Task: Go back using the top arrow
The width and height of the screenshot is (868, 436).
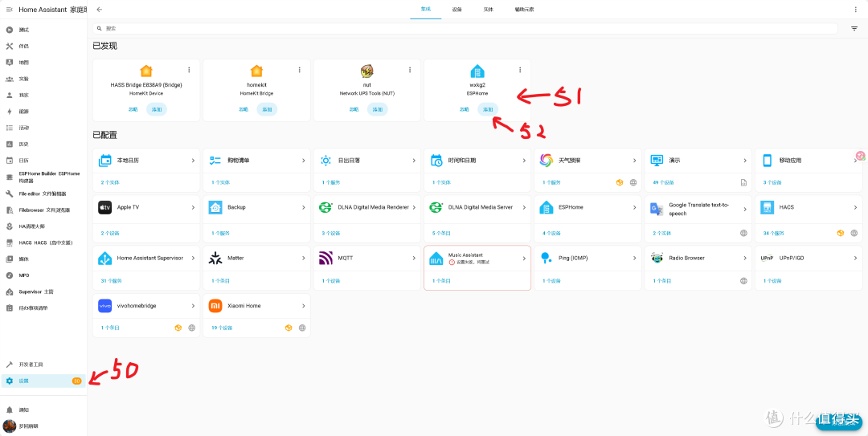Action: pyautogui.click(x=99, y=10)
